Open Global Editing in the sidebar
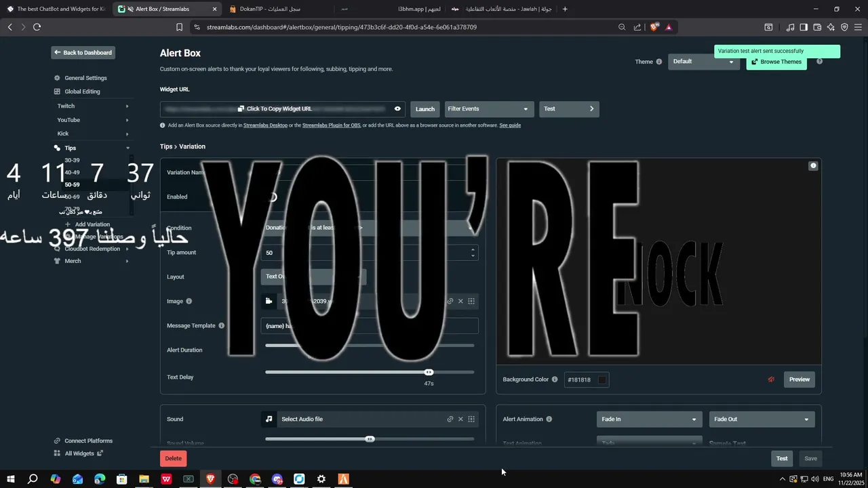The height and width of the screenshot is (488, 868). pyautogui.click(x=82, y=91)
